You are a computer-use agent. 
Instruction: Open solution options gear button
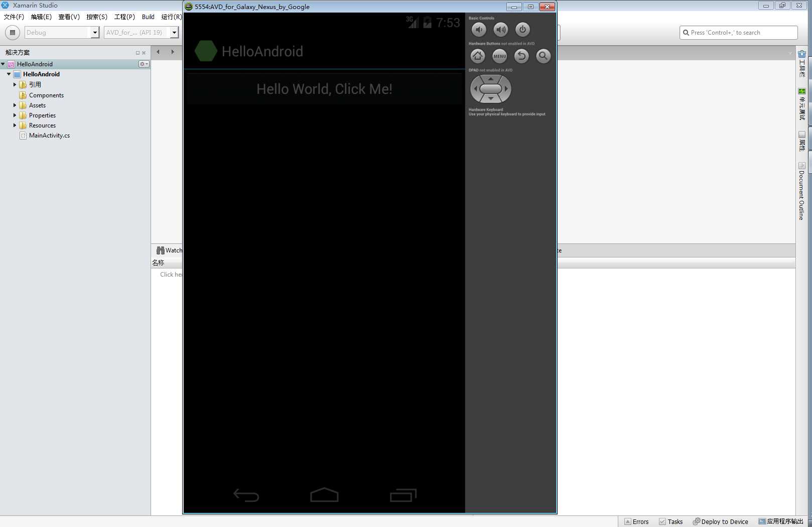[144, 64]
